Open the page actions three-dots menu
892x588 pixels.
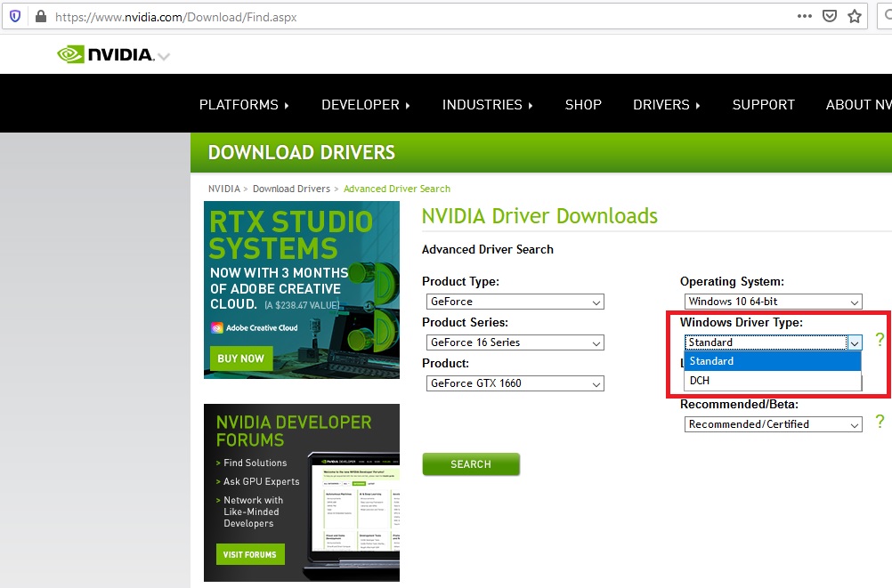805,16
